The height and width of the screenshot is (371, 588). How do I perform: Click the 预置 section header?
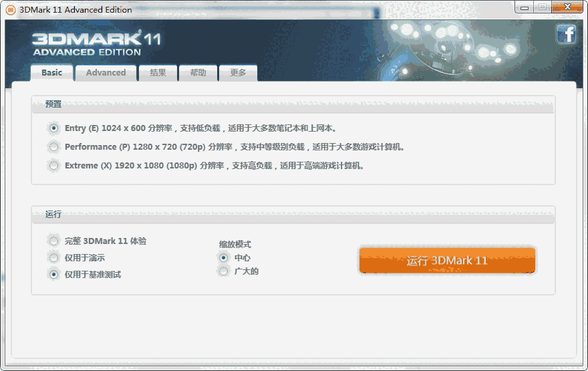293,105
